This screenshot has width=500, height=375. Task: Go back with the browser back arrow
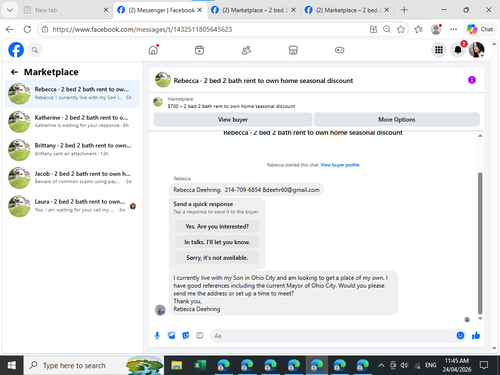10,29
